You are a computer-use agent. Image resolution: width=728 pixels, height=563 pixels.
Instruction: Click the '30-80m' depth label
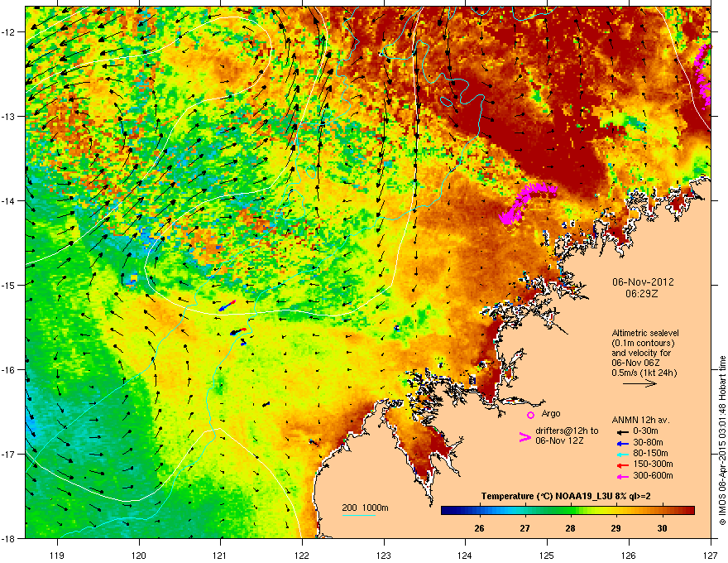click(648, 443)
